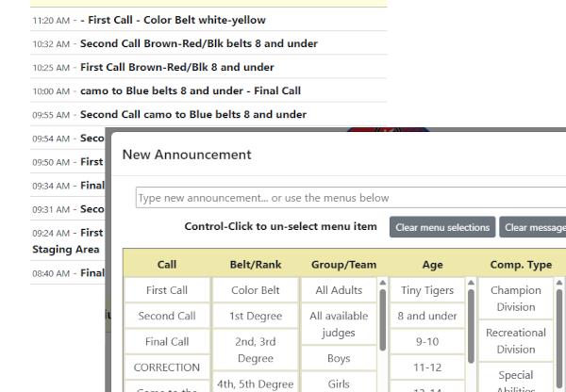566x392 pixels.
Task: Choose 2nd, 3rd Degree rank option
Action: coord(256,350)
